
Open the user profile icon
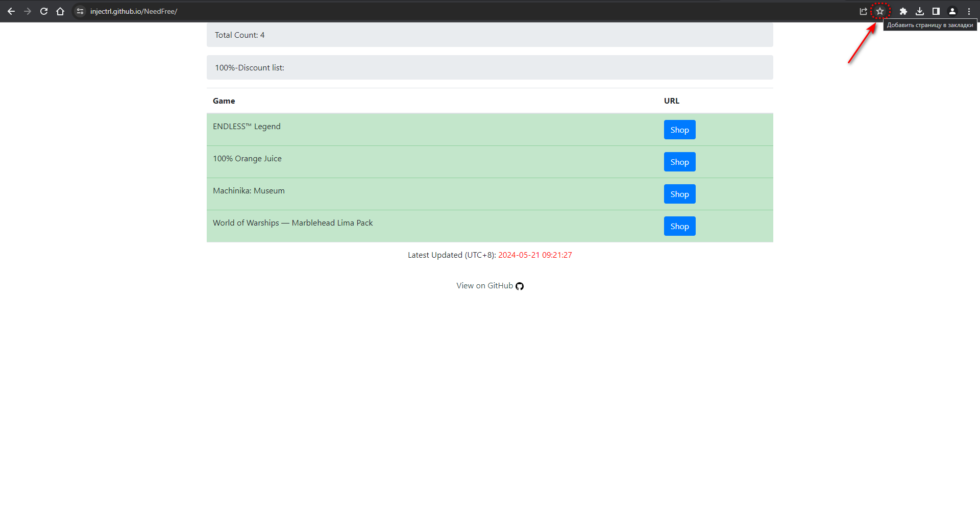pyautogui.click(x=952, y=11)
